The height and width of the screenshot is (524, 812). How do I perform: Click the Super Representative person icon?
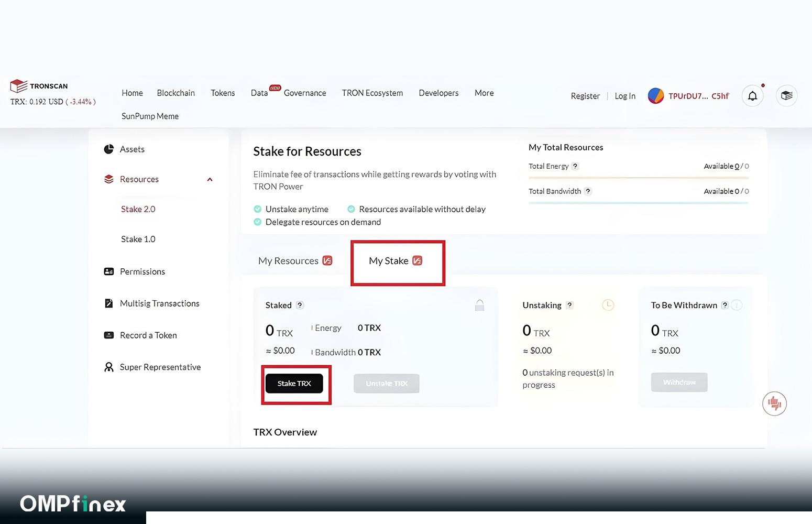click(x=109, y=367)
